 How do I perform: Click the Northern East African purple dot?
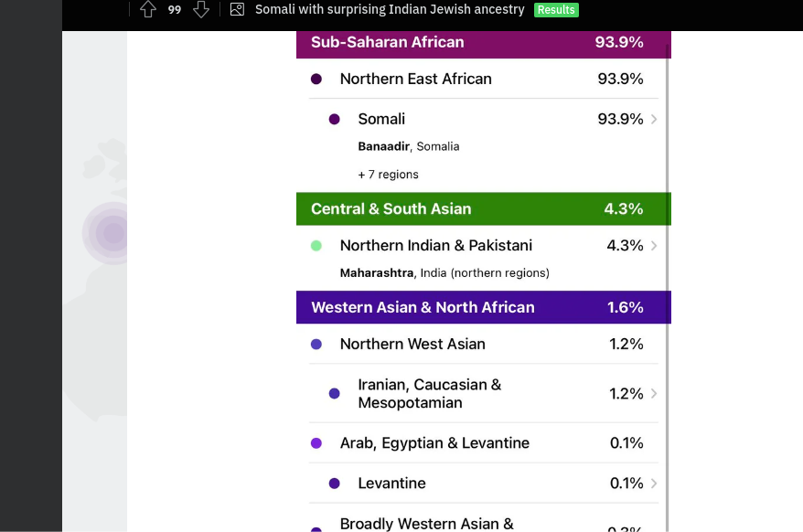pyautogui.click(x=316, y=80)
